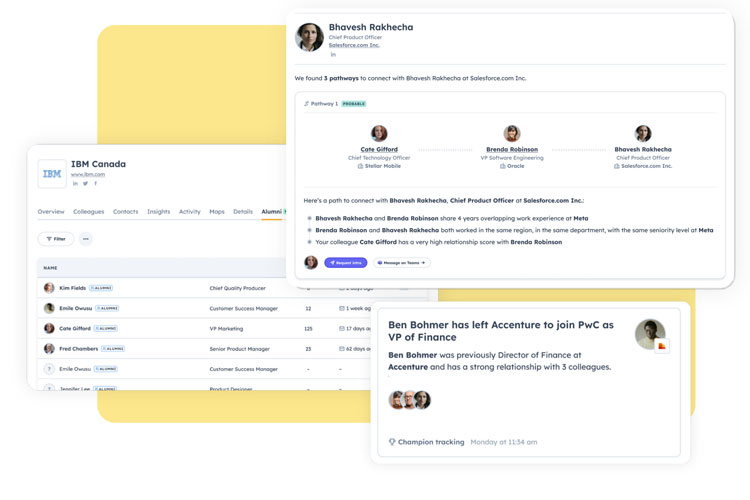Viewport: 750px width, 500px height.
Task: Click Cate Gifford's avatar in Pathway 1
Action: click(x=379, y=133)
